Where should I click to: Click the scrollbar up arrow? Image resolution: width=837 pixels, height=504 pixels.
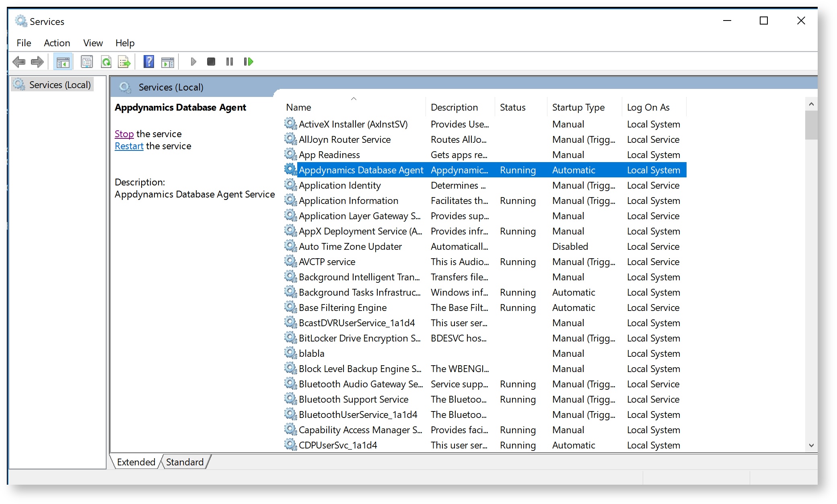(x=811, y=104)
